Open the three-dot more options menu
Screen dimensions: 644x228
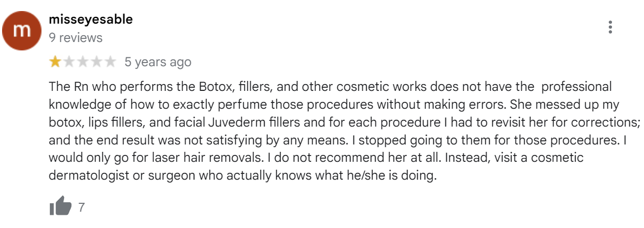click(x=610, y=27)
